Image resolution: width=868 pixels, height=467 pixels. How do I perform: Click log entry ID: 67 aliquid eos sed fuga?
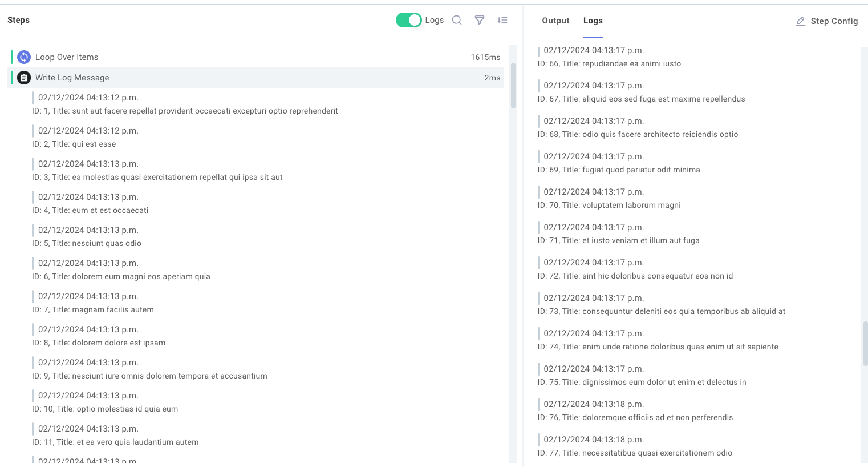(641, 99)
